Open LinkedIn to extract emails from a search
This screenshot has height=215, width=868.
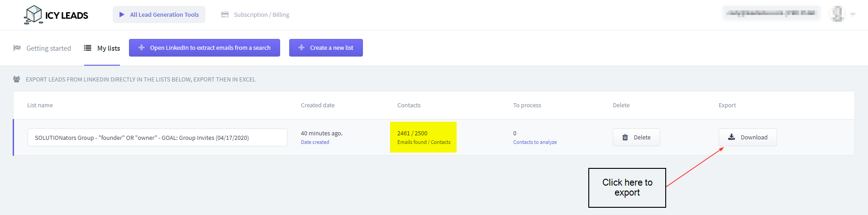click(205, 48)
